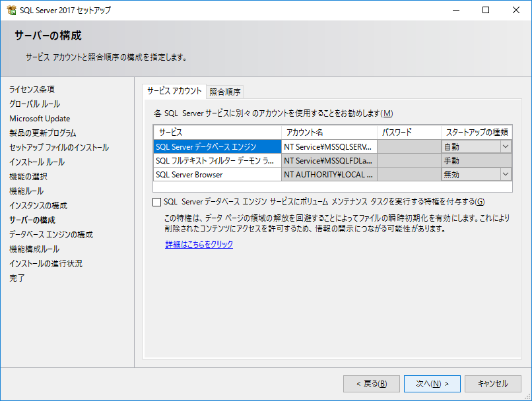Click the NT Service¥MSSQLFDLa... account name cell

point(329,161)
